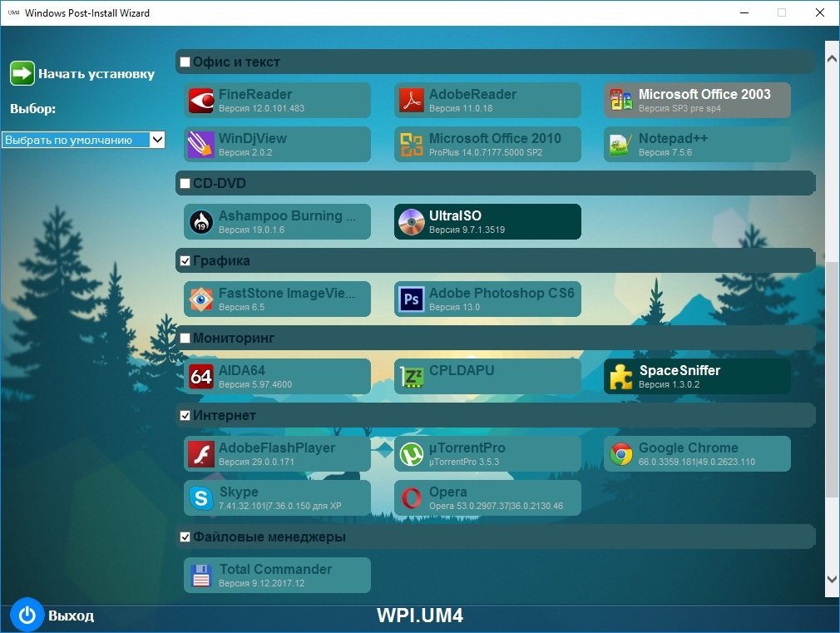Click the Total Commander floppy icon

click(x=201, y=576)
